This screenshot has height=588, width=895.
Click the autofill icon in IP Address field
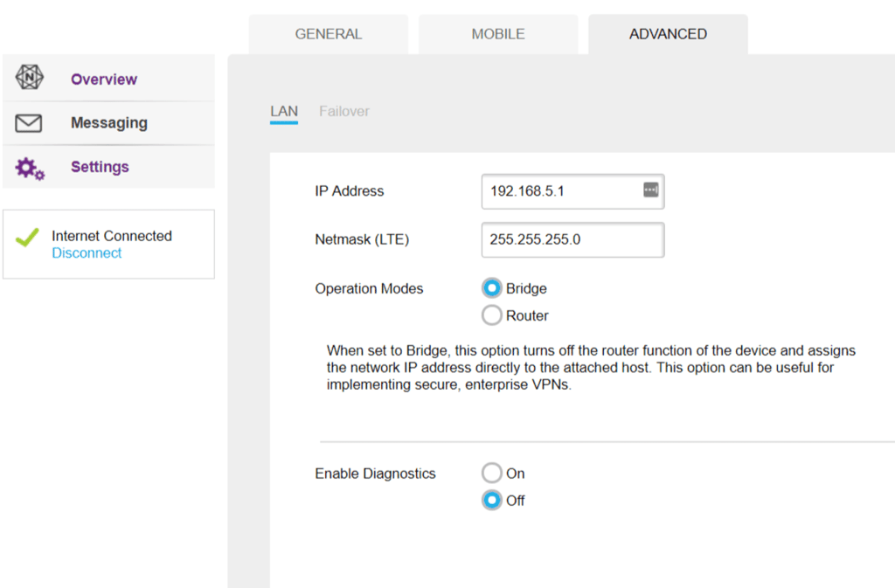(650, 190)
